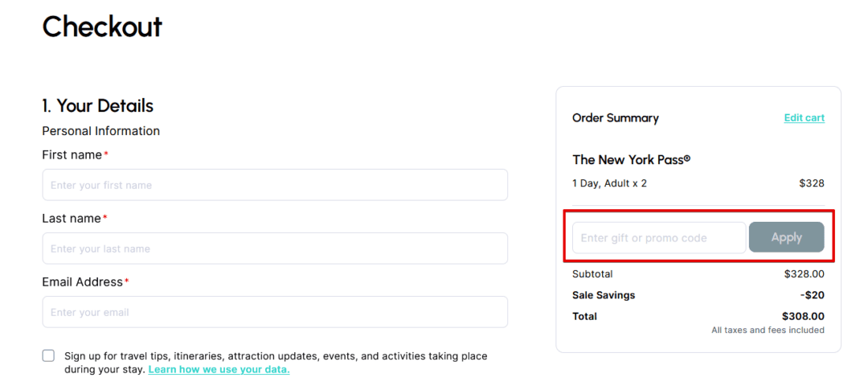Click The New York Pass product title
Viewport: 868px width, 386px height.
(631, 160)
